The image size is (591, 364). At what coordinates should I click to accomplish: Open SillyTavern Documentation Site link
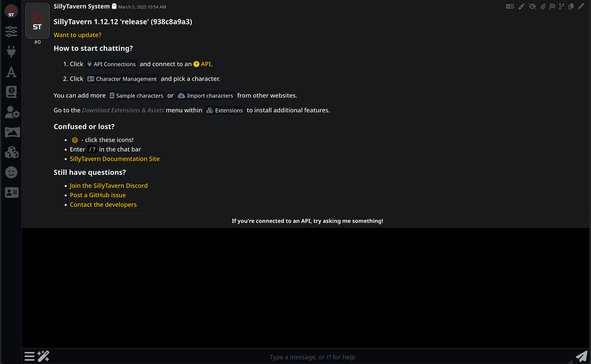coord(115,159)
